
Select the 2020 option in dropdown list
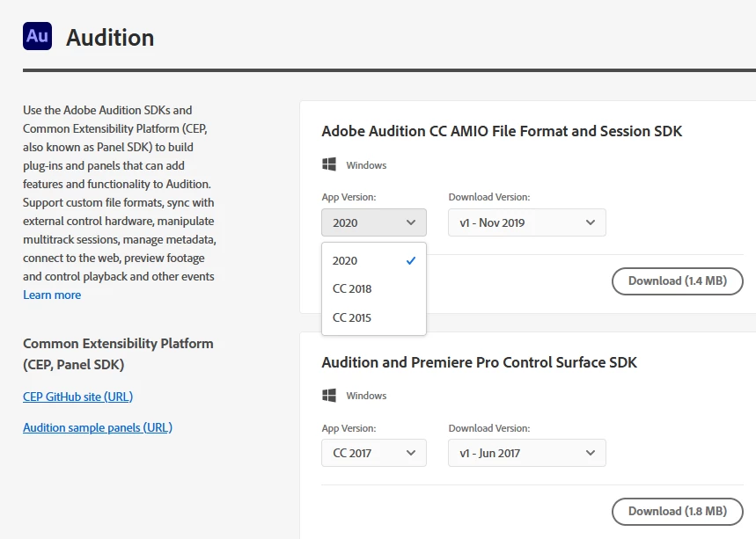tap(346, 260)
